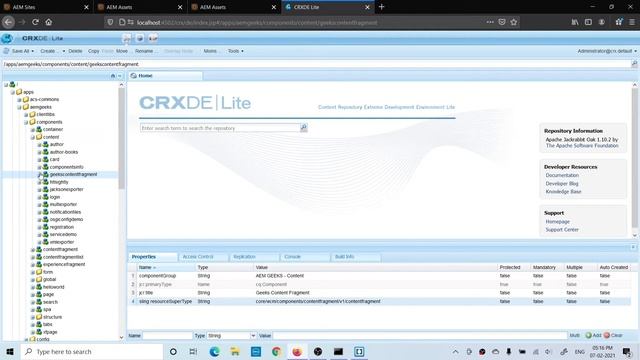Select the login component node

click(55, 197)
